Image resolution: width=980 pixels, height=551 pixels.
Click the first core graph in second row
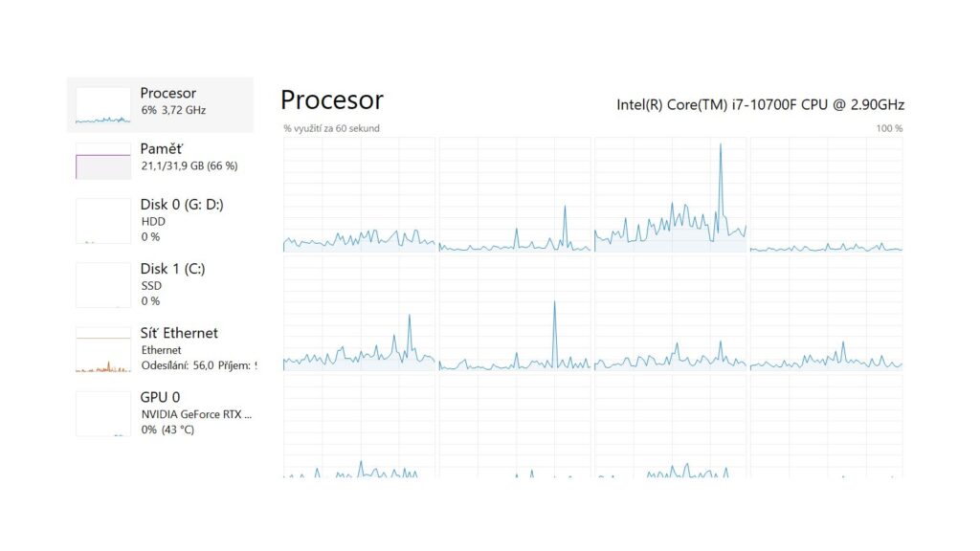click(359, 313)
